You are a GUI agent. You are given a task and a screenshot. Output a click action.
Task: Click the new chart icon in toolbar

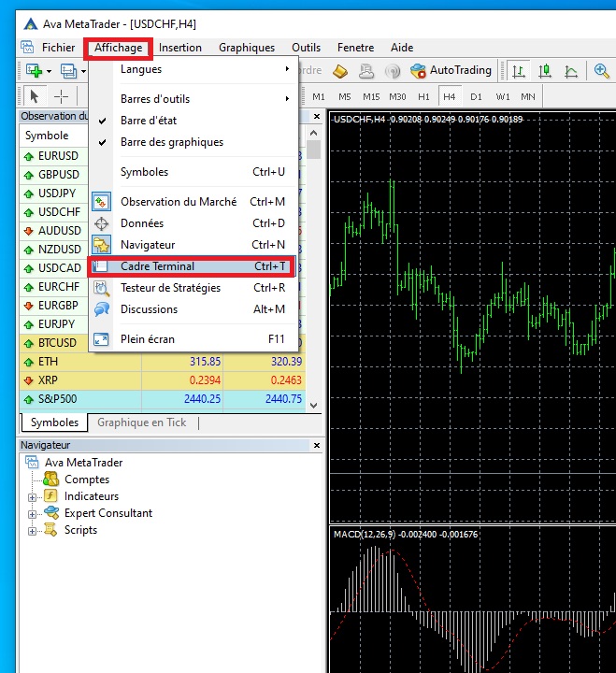click(34, 71)
